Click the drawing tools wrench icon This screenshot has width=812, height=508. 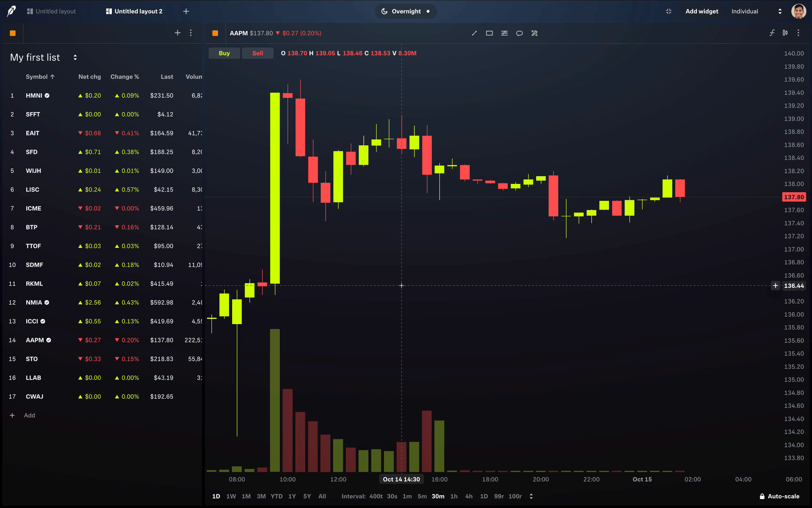[x=534, y=33]
